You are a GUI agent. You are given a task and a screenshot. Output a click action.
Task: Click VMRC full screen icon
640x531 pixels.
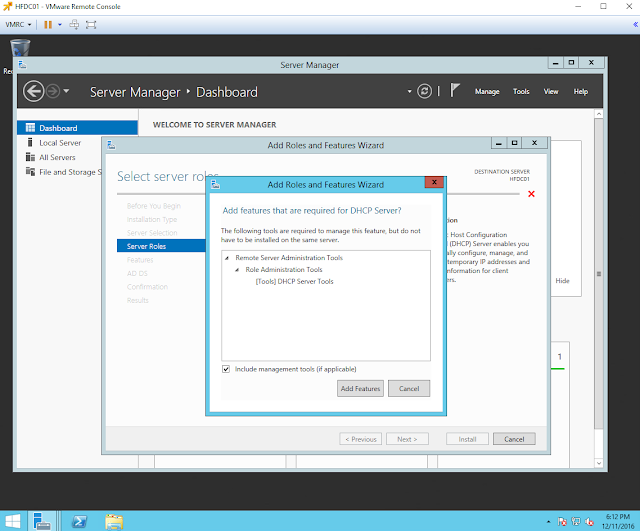click(x=91, y=24)
